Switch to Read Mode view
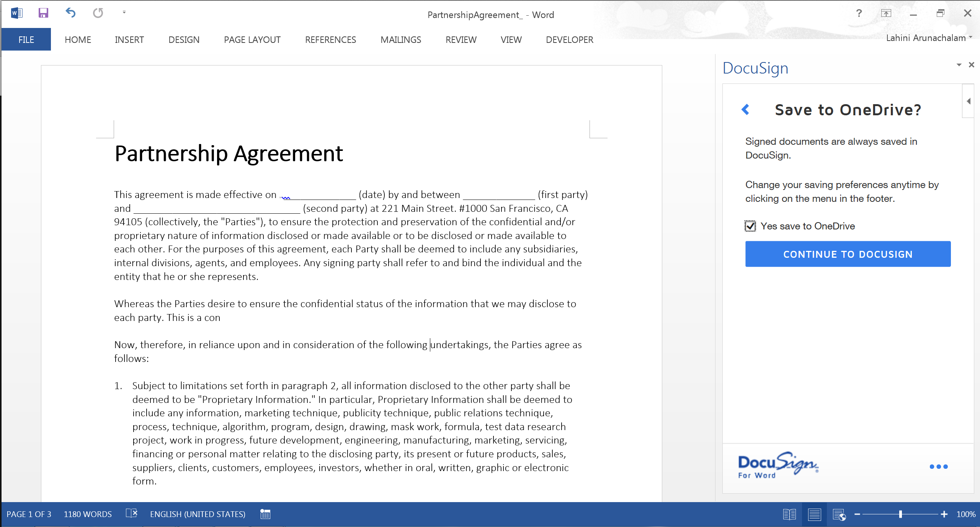Viewport: 980px width, 527px height. [789, 514]
